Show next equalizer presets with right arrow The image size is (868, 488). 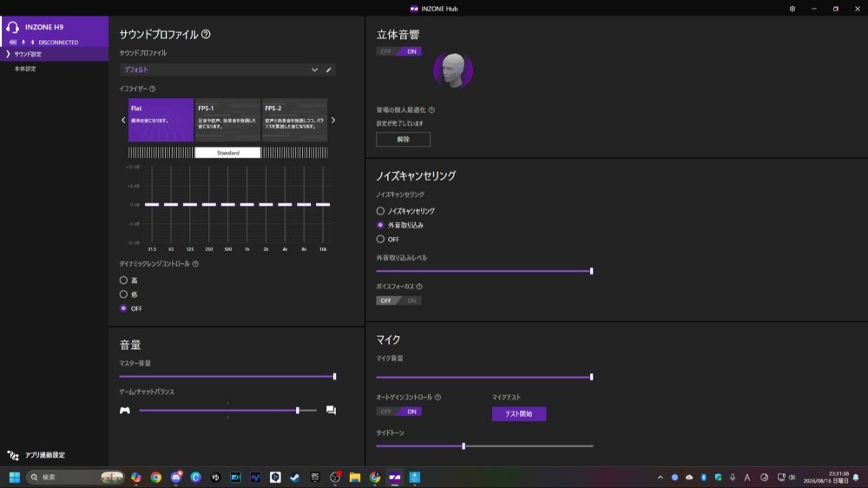(x=333, y=120)
